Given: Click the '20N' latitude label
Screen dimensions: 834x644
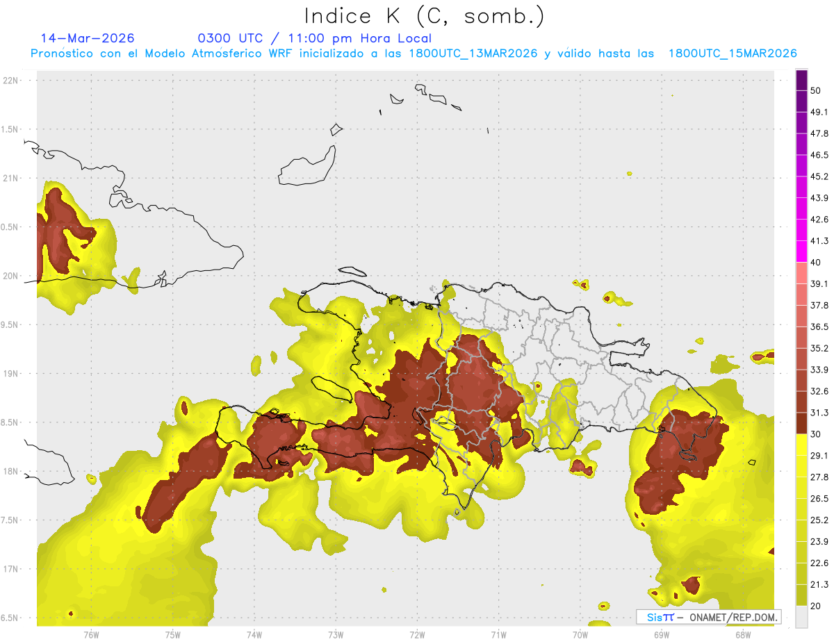Looking at the screenshot, I should 10,276.
